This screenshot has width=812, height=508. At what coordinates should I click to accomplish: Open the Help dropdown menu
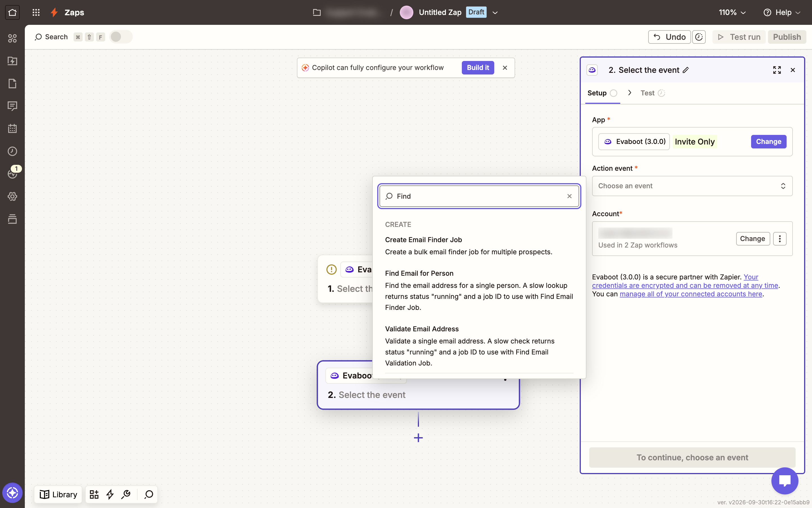tap(782, 12)
